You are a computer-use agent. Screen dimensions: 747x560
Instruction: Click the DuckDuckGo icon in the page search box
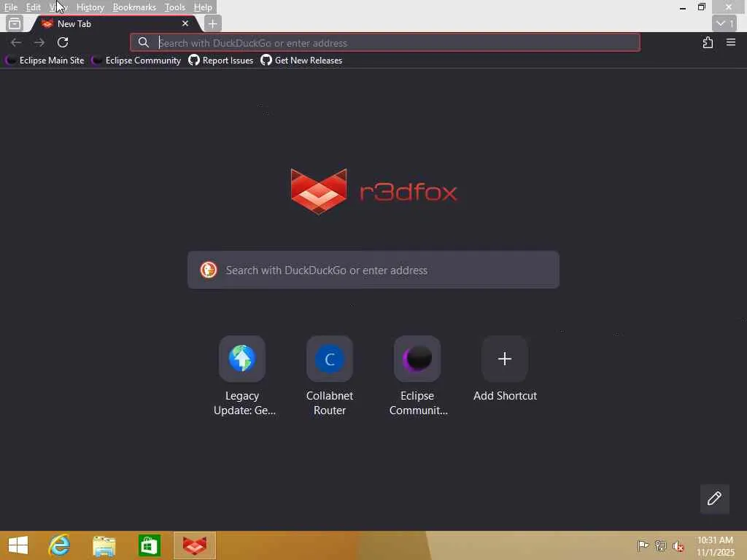click(x=208, y=270)
